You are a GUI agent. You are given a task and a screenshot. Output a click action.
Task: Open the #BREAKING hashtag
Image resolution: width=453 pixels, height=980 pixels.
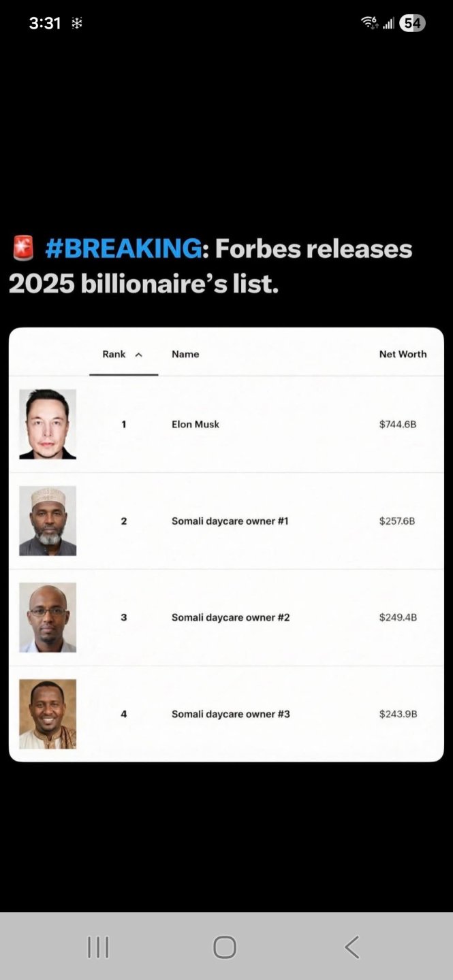click(123, 249)
